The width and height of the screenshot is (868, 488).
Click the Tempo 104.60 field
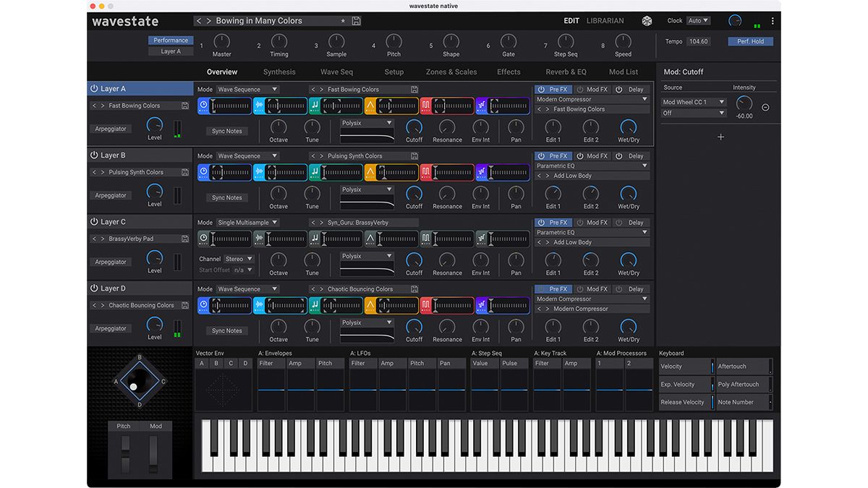698,41
